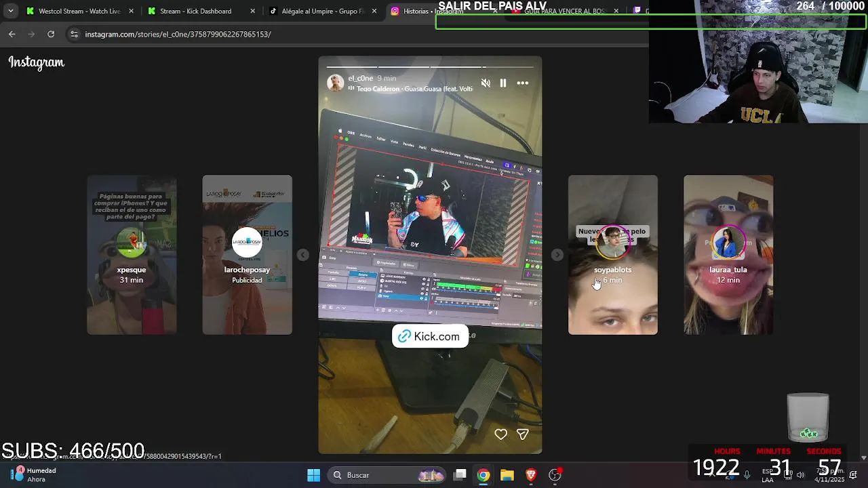This screenshot has height=488, width=868.
Task: Go forward in browser history
Action: coord(31,34)
